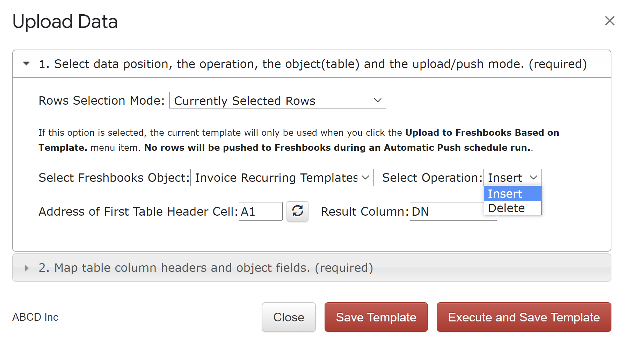Click the Map table column headers section title
This screenshot has height=364, width=624.
(x=206, y=268)
